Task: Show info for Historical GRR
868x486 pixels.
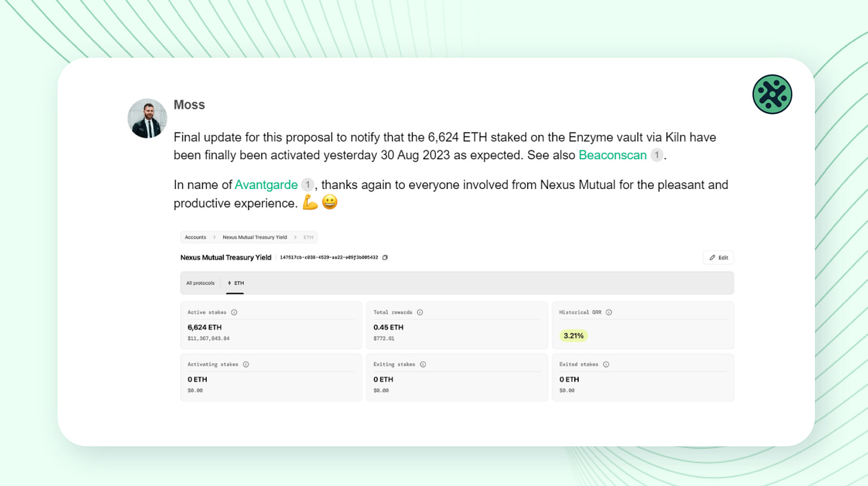Action: 608,312
